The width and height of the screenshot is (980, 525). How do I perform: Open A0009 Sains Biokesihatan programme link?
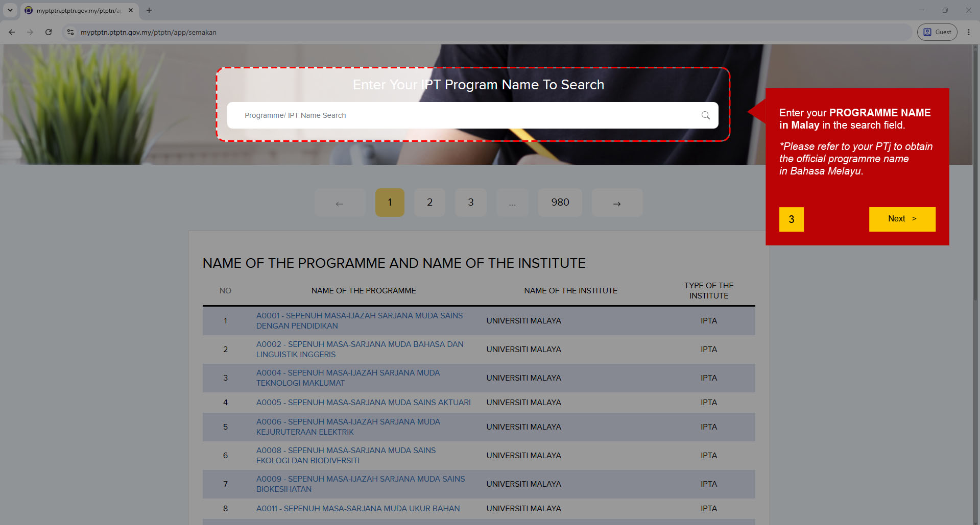[361, 484]
